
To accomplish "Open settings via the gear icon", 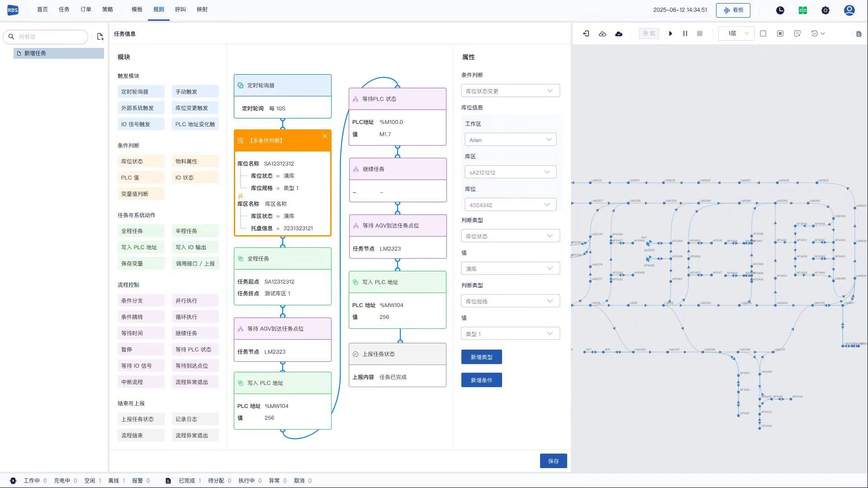I will [x=825, y=10].
